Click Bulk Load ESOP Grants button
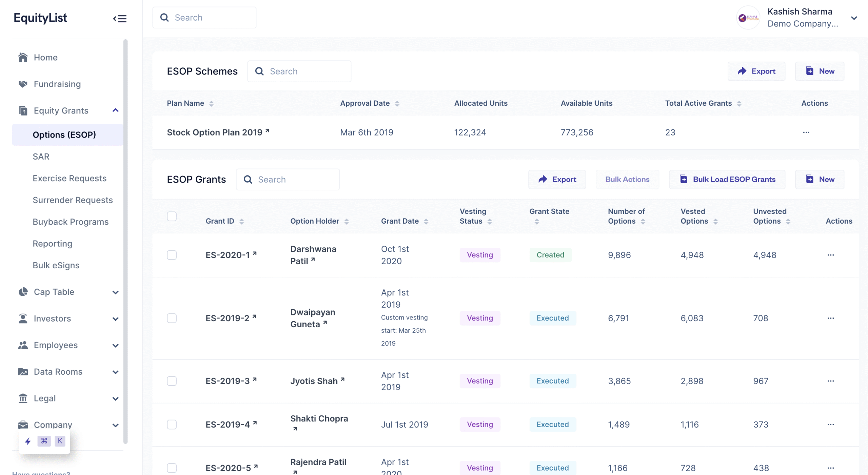 pos(727,179)
